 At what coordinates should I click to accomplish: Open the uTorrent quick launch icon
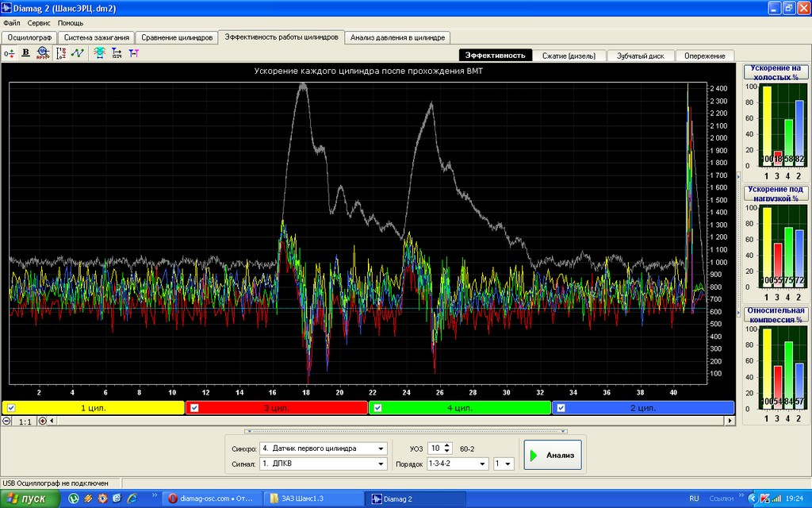click(x=74, y=498)
